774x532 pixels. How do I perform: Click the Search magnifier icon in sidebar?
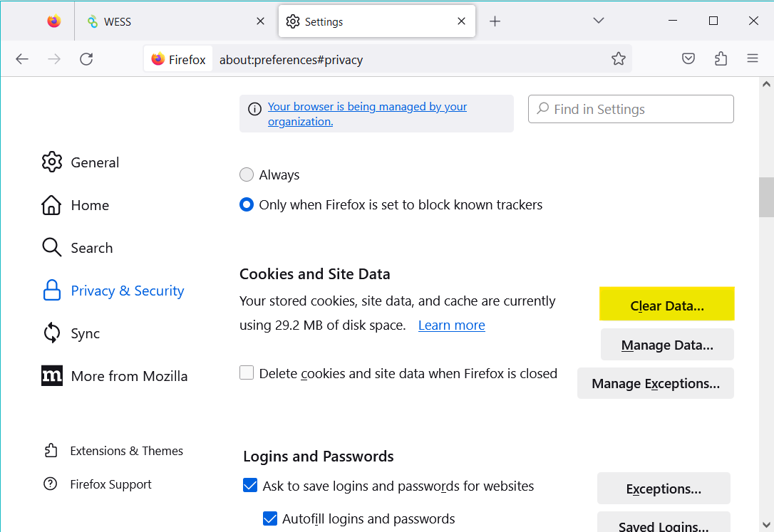[51, 248]
